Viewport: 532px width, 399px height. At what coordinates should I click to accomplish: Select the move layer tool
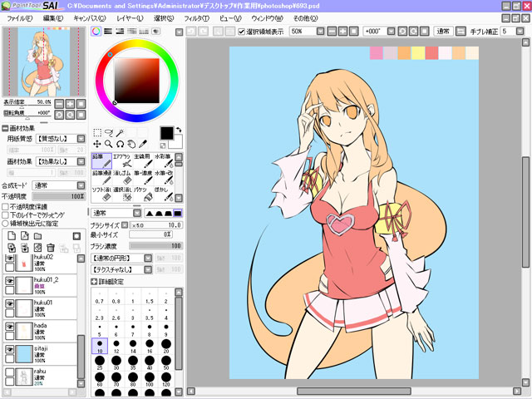pyautogui.click(x=97, y=144)
